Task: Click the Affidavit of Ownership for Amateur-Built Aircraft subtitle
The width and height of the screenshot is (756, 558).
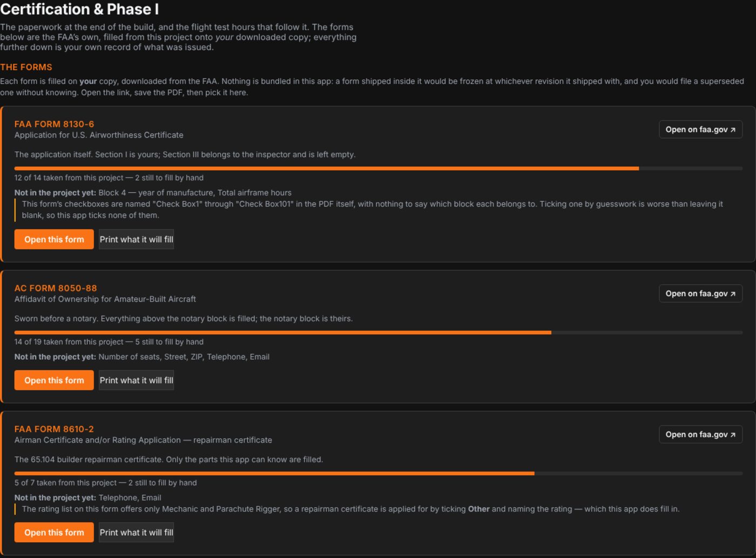Action: pos(105,299)
